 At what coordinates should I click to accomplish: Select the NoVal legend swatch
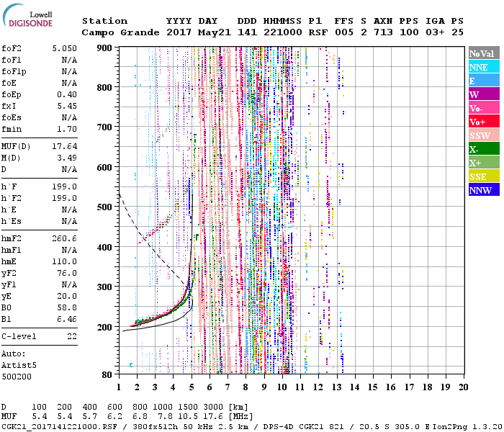(483, 53)
